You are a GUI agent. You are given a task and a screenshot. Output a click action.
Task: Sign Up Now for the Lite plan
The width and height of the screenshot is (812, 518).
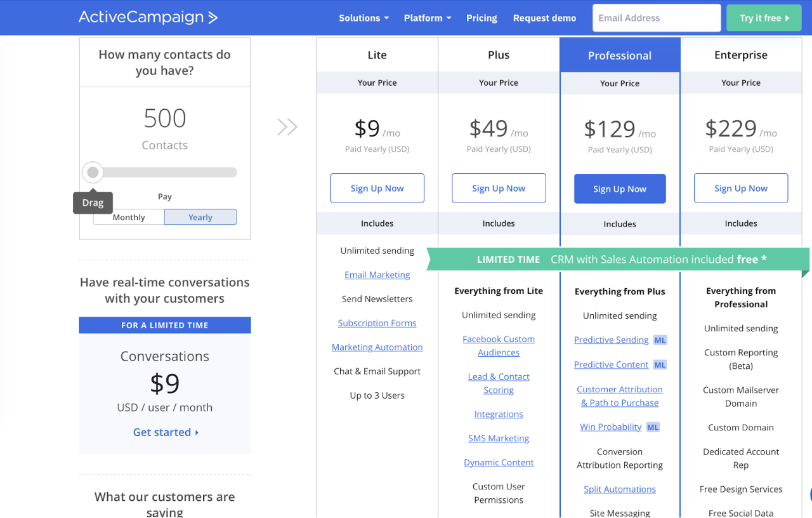coord(377,188)
